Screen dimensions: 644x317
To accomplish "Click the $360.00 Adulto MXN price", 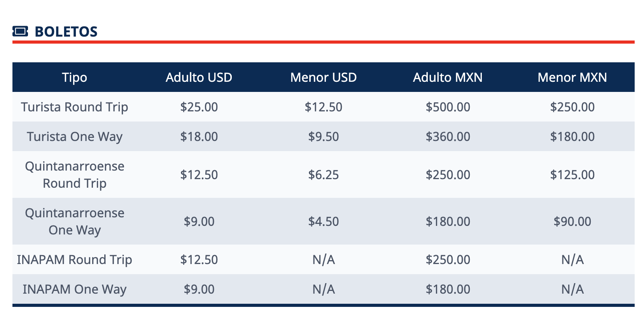I will click(x=448, y=137).
